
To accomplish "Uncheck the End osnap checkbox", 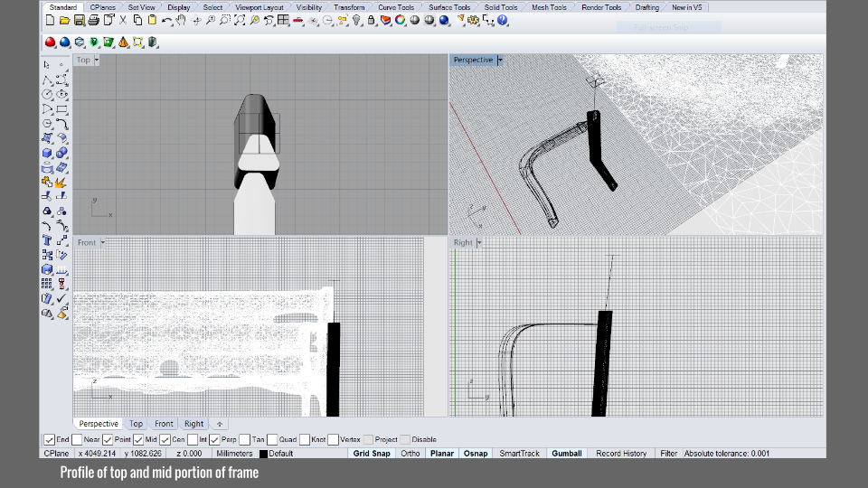I will pyautogui.click(x=50, y=440).
